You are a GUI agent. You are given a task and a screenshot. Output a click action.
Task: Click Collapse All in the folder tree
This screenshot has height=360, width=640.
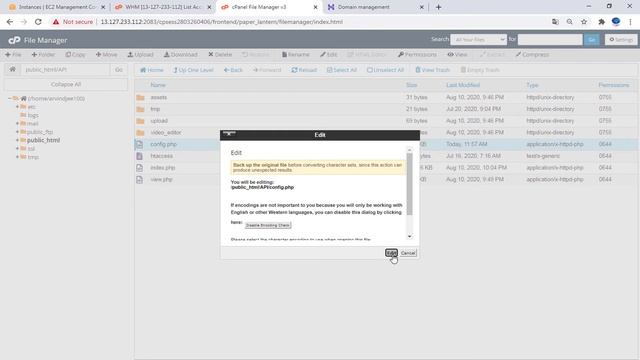point(66,84)
